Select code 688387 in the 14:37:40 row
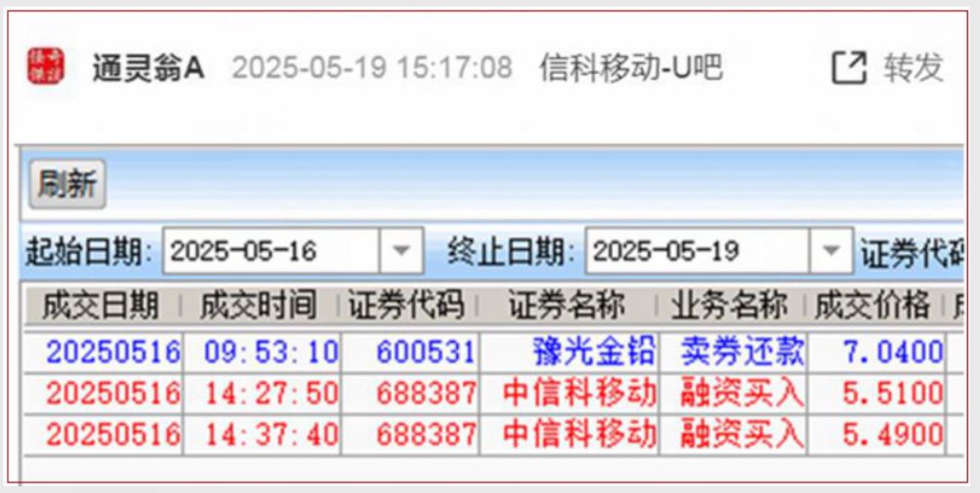Image resolution: width=980 pixels, height=493 pixels. (410, 434)
